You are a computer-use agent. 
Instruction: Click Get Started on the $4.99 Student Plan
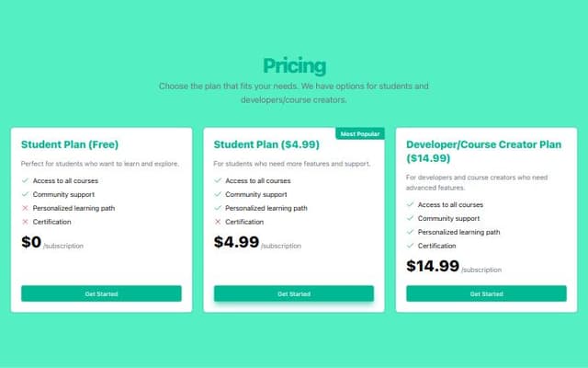(294, 293)
